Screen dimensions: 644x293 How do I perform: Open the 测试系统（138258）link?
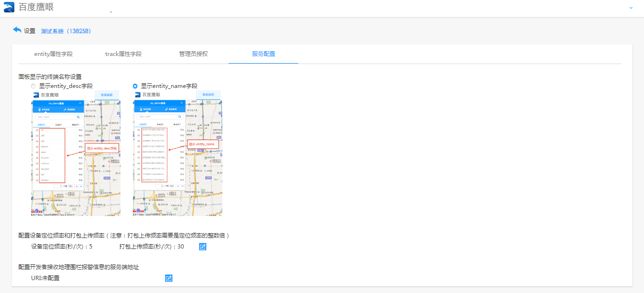pyautogui.click(x=66, y=31)
